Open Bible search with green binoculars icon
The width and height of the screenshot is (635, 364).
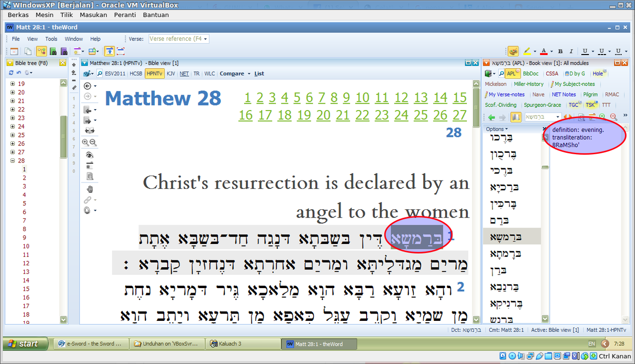pyautogui.click(x=53, y=51)
